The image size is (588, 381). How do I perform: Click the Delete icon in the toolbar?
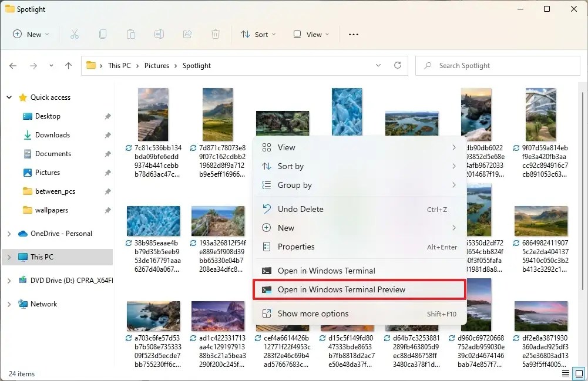click(x=216, y=34)
